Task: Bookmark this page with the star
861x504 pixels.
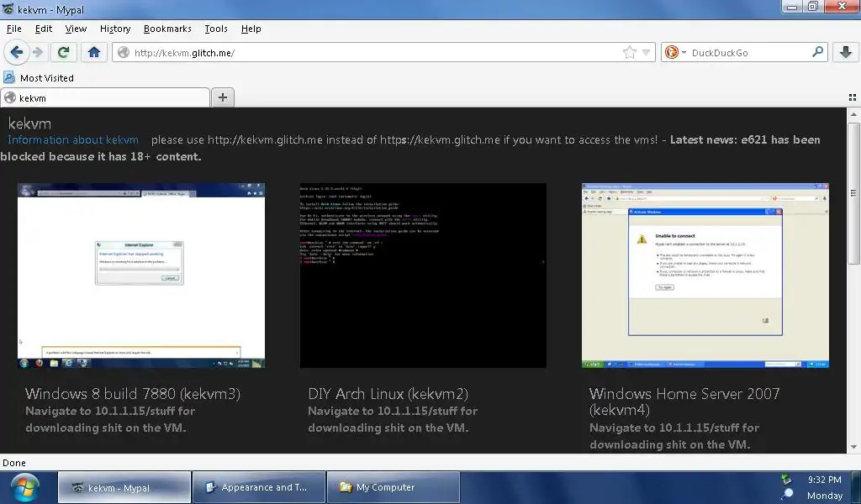Action: coord(629,53)
